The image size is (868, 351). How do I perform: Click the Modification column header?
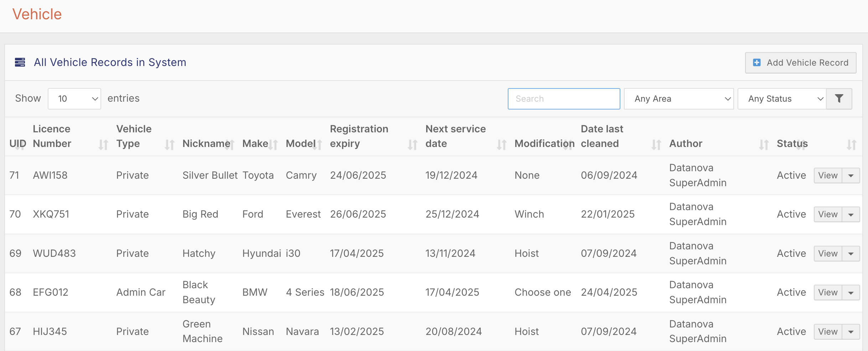pos(544,143)
